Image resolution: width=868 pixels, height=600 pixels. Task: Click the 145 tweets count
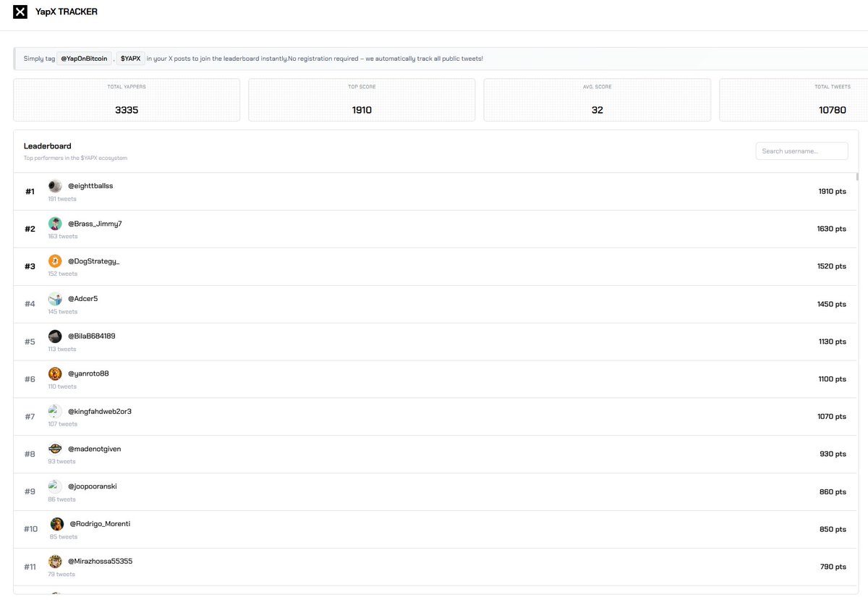point(63,312)
